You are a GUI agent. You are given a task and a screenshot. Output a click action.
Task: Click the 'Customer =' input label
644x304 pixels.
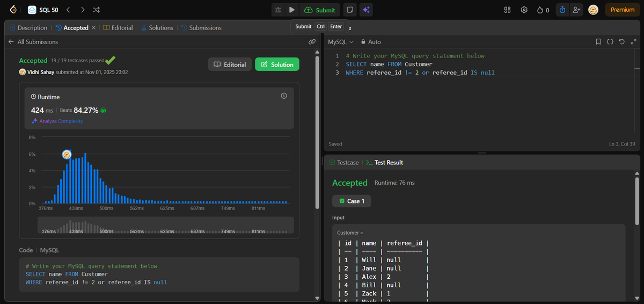click(350, 233)
